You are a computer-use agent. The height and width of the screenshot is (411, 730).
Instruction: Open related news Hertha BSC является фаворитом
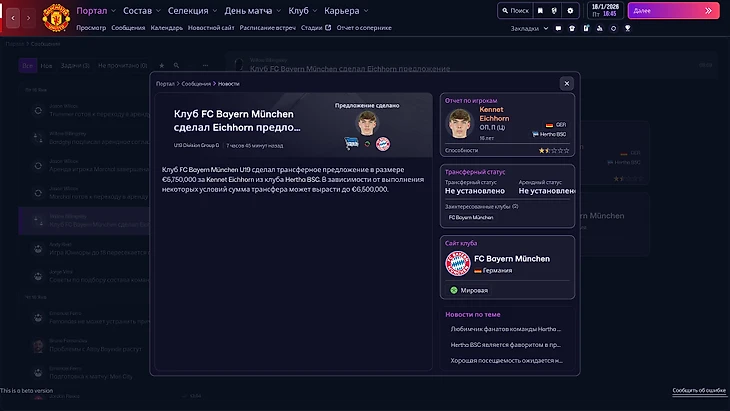coord(506,345)
